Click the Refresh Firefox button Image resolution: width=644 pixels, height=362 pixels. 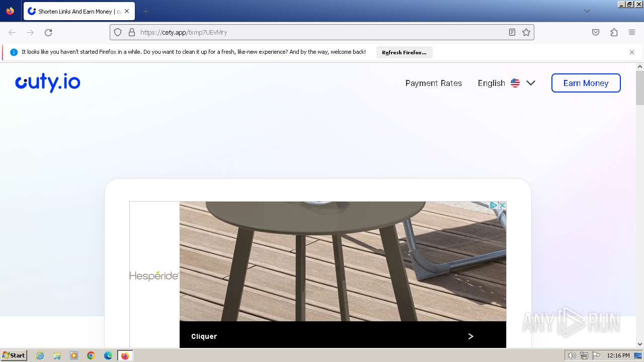(404, 52)
